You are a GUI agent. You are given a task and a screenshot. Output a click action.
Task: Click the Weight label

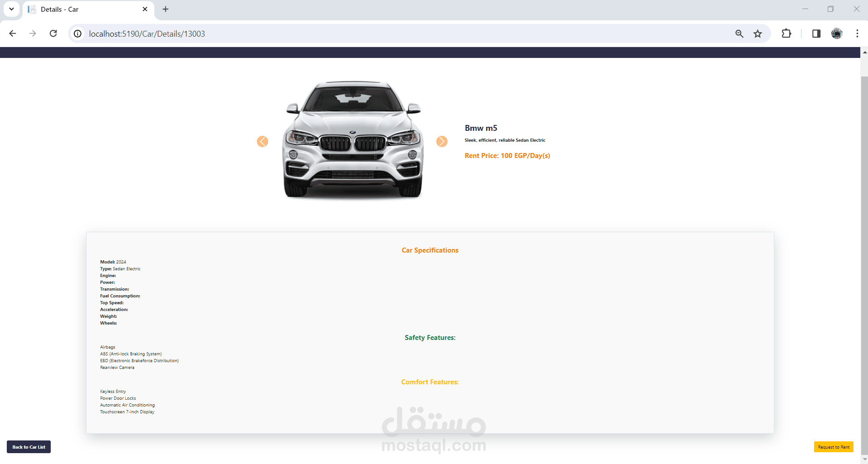tap(109, 316)
